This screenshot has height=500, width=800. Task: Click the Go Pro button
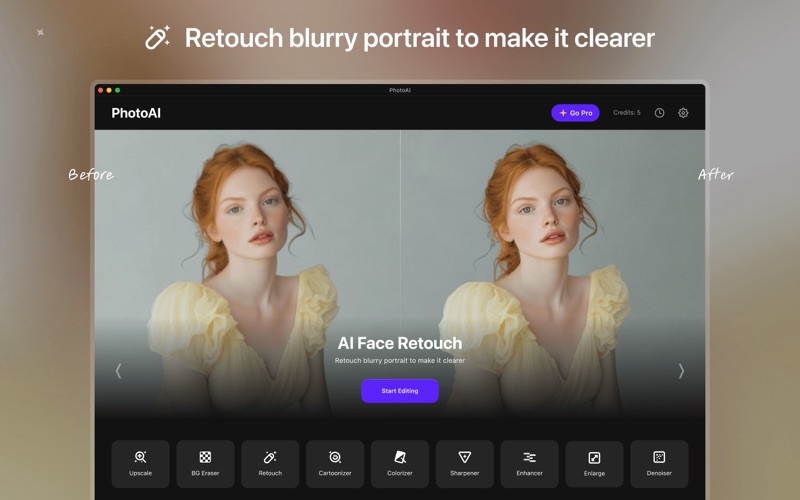575,113
